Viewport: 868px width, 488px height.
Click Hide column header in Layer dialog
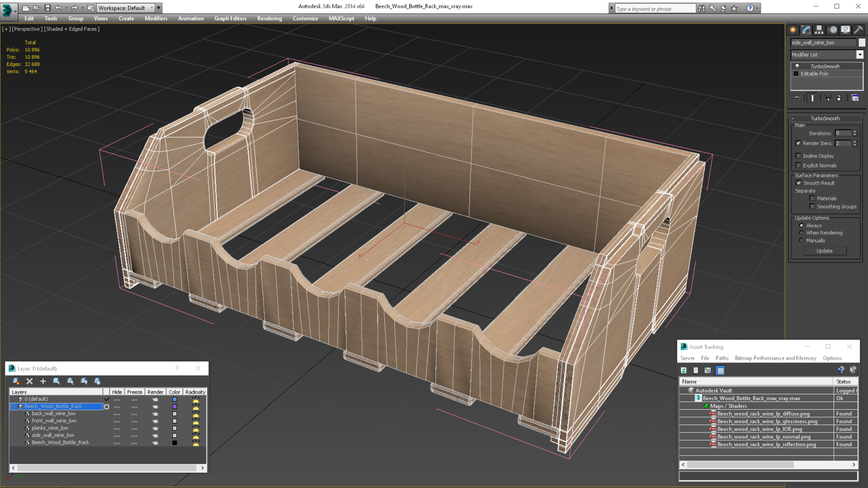pyautogui.click(x=117, y=392)
